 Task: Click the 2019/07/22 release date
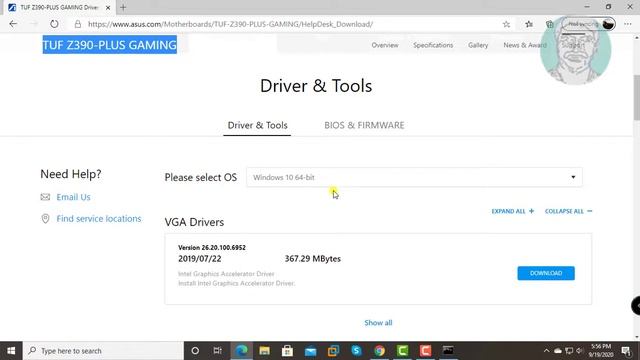pyautogui.click(x=200, y=259)
